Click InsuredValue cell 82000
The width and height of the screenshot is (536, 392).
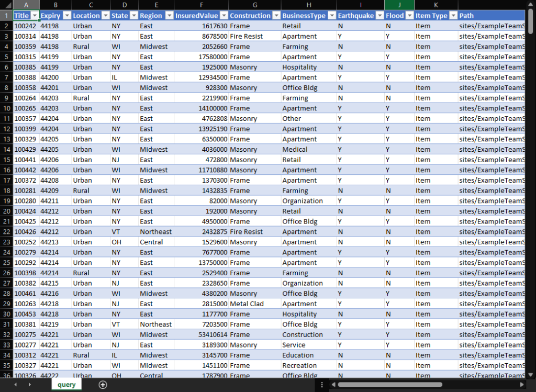pos(202,201)
